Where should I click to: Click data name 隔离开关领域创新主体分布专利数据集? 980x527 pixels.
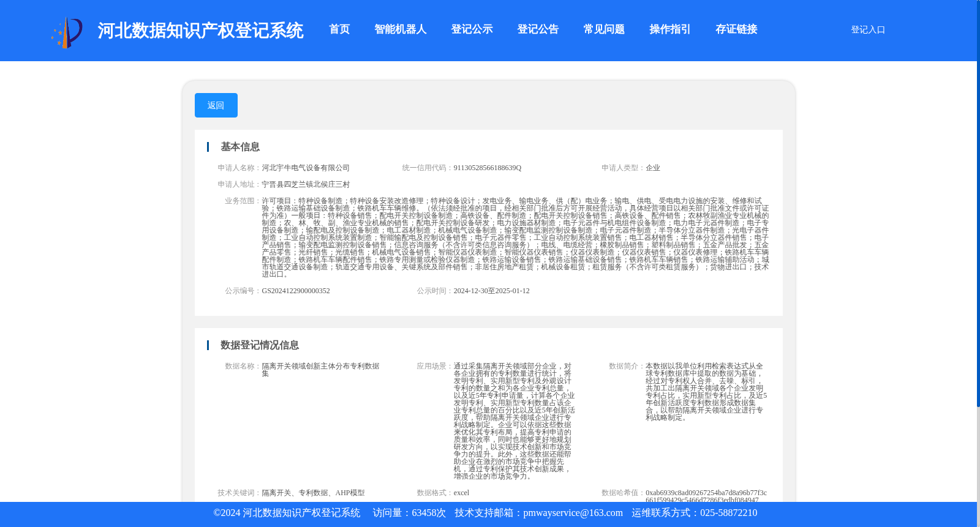pos(320,370)
